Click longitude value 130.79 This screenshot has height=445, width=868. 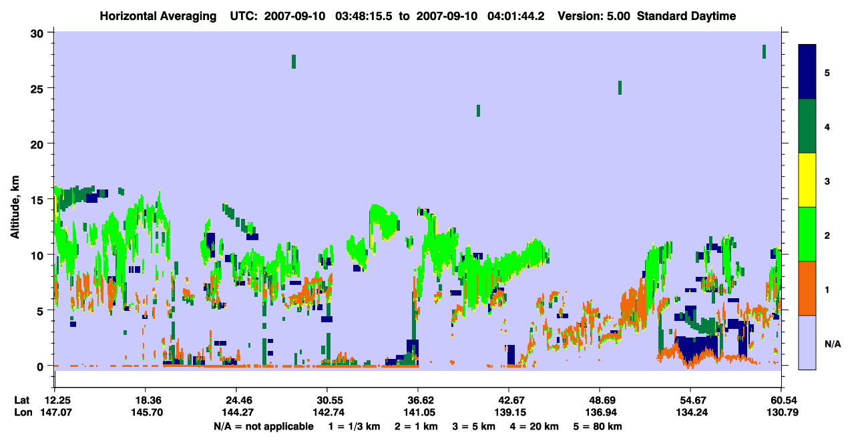781,412
